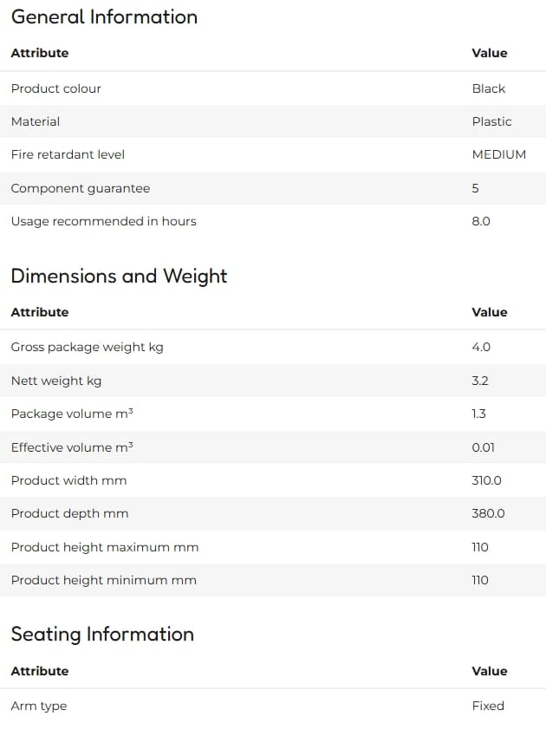Select Product height minimum mm label
This screenshot has height=756, width=546.
(104, 581)
